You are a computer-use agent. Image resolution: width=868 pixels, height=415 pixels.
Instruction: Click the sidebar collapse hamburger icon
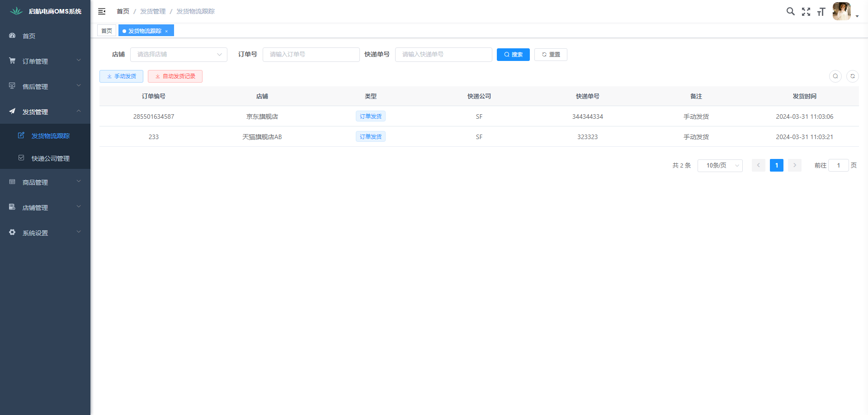pyautogui.click(x=102, y=11)
